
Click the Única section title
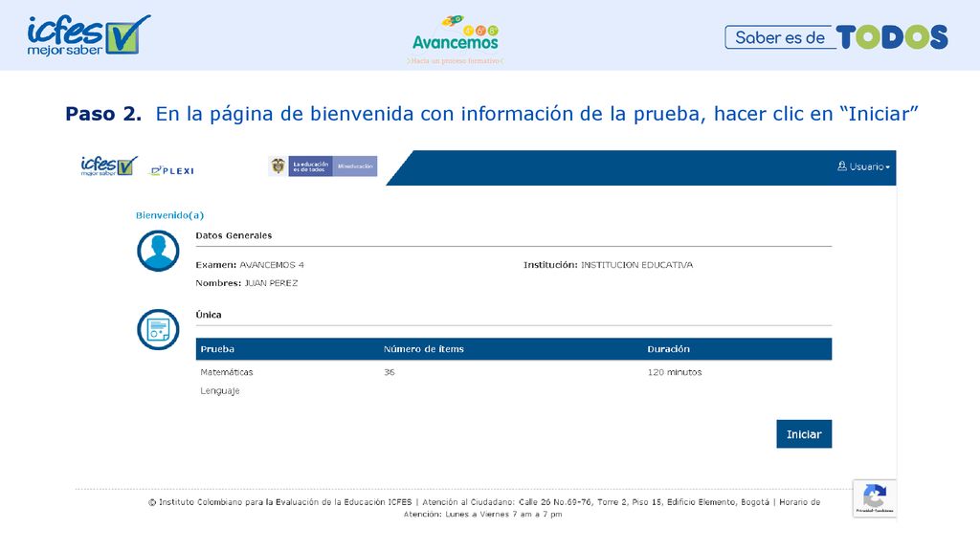[208, 315]
